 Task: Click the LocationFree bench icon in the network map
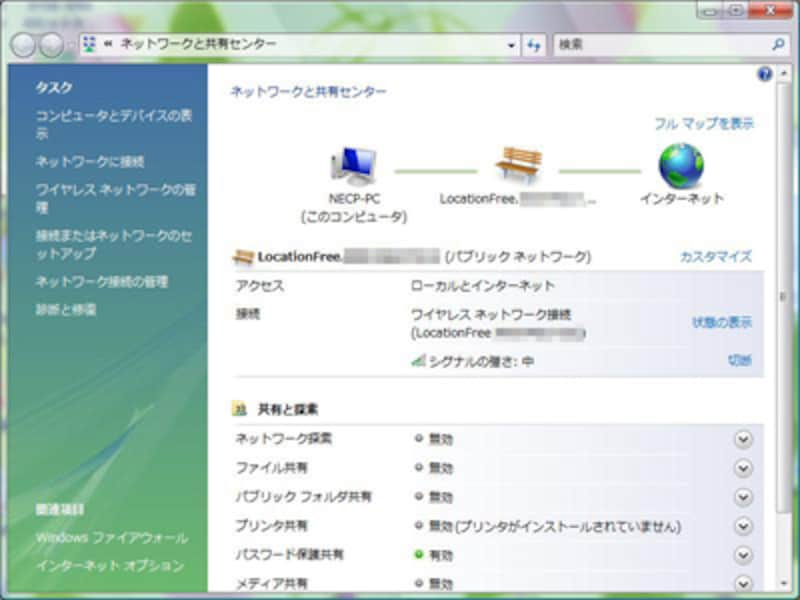(x=518, y=165)
